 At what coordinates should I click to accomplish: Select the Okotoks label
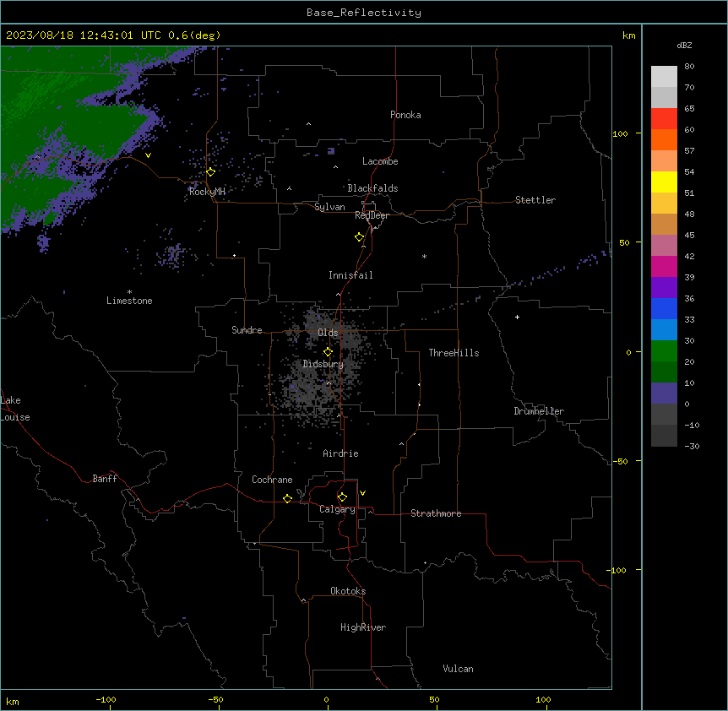(x=348, y=591)
